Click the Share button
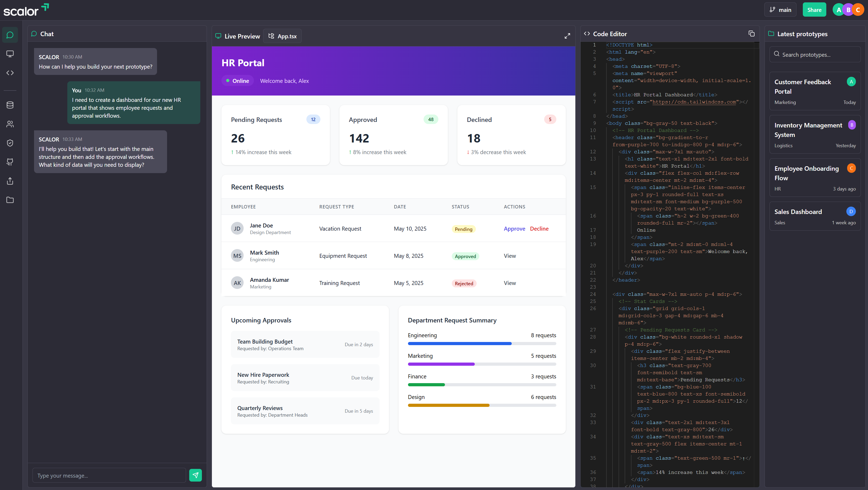This screenshot has width=868, height=490. pos(814,9)
